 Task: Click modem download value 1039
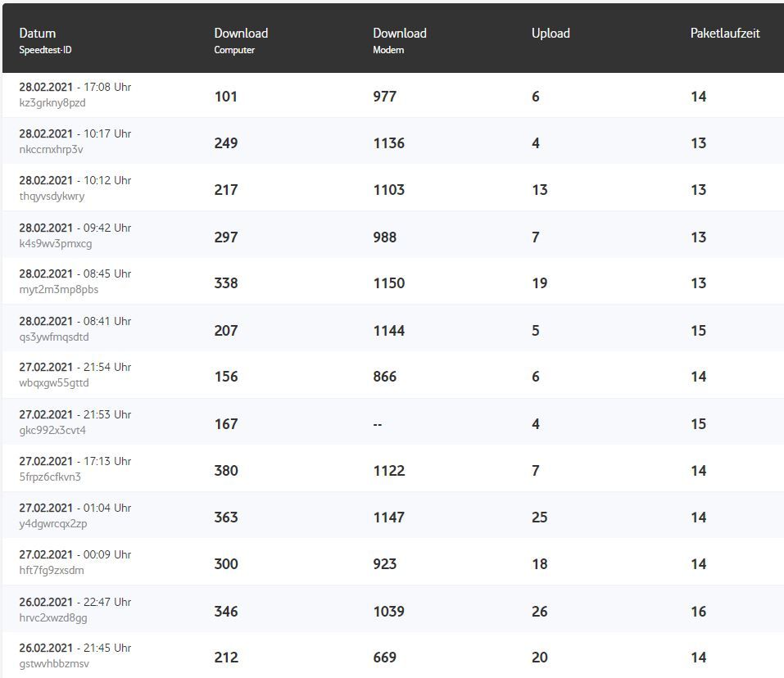[x=389, y=612]
